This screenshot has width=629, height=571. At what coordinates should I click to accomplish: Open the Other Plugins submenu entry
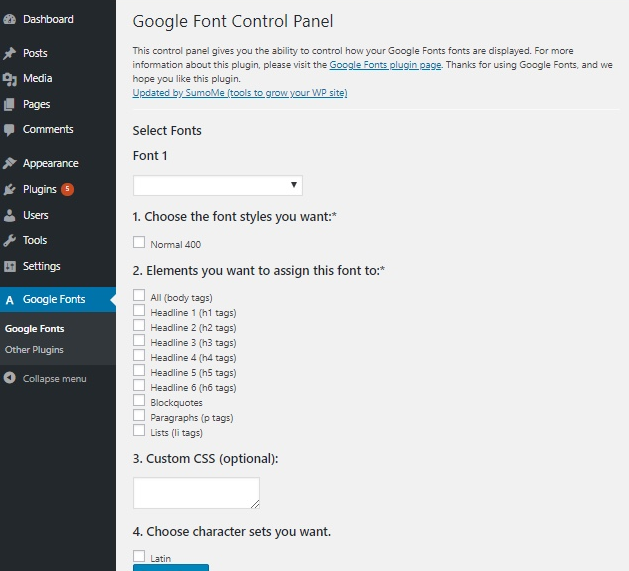(x=34, y=350)
